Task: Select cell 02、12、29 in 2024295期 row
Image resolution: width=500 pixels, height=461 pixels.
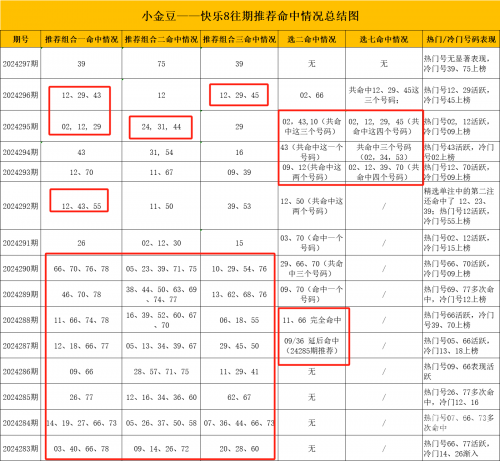Action: [81, 127]
